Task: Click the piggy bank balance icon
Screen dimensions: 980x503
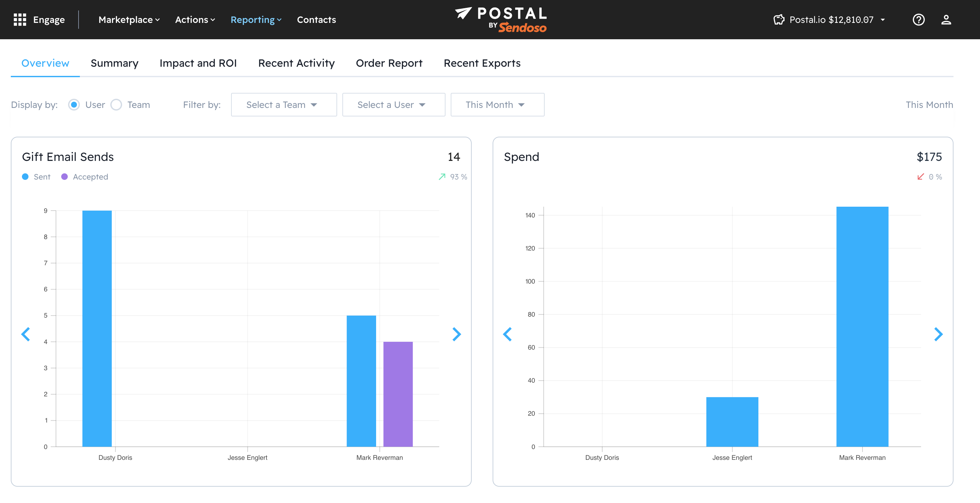Action: [779, 20]
